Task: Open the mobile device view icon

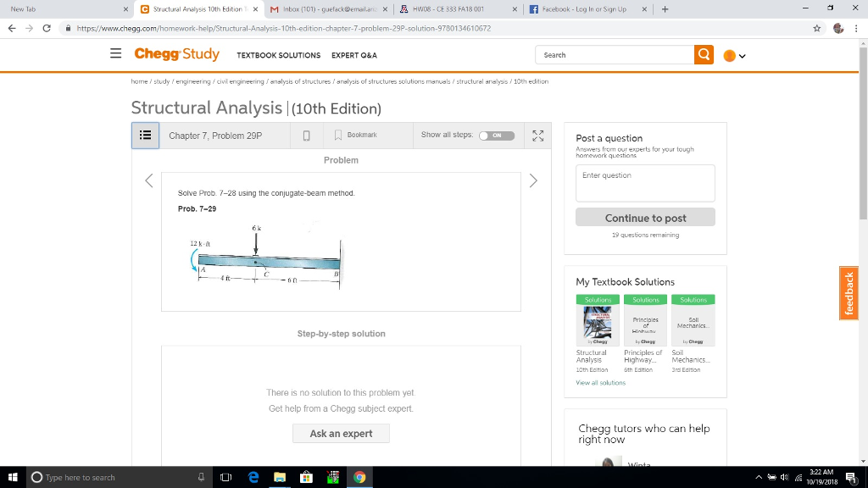Action: (x=306, y=135)
